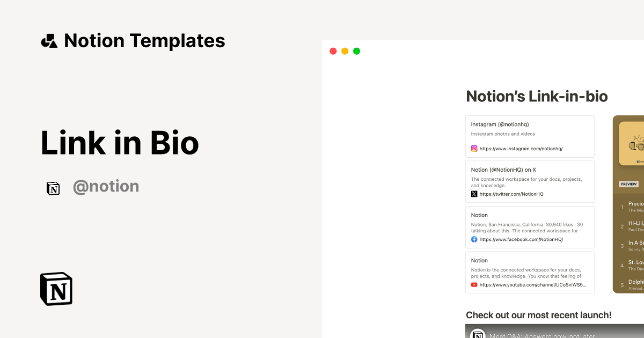
Task: Open the instagram.com/notionhq URL link
Action: click(x=521, y=149)
